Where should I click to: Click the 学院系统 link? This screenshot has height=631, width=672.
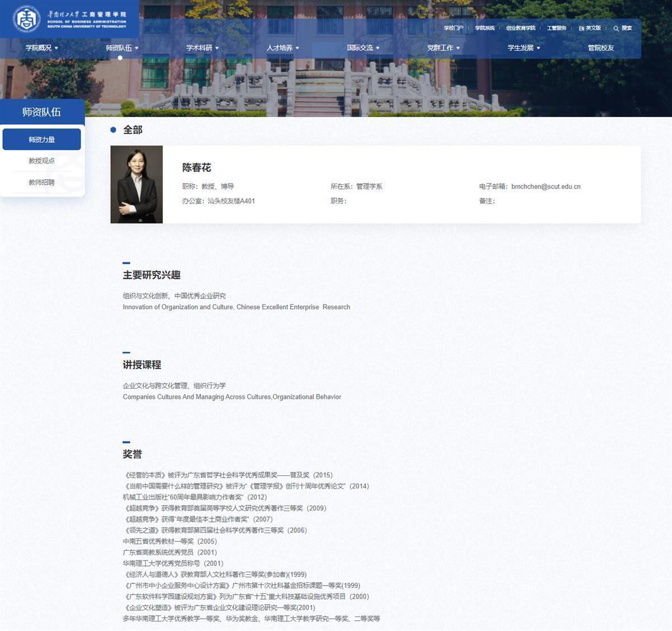pos(484,28)
